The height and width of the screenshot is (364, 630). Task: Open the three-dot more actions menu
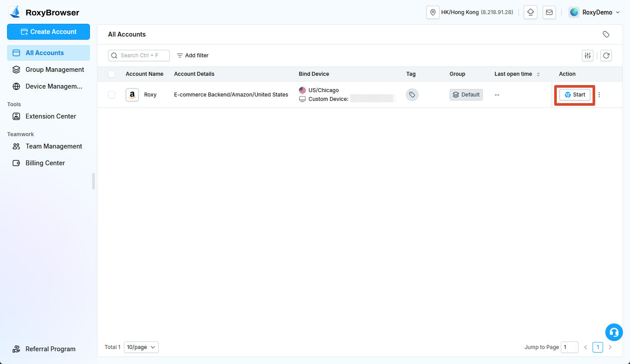(x=599, y=95)
